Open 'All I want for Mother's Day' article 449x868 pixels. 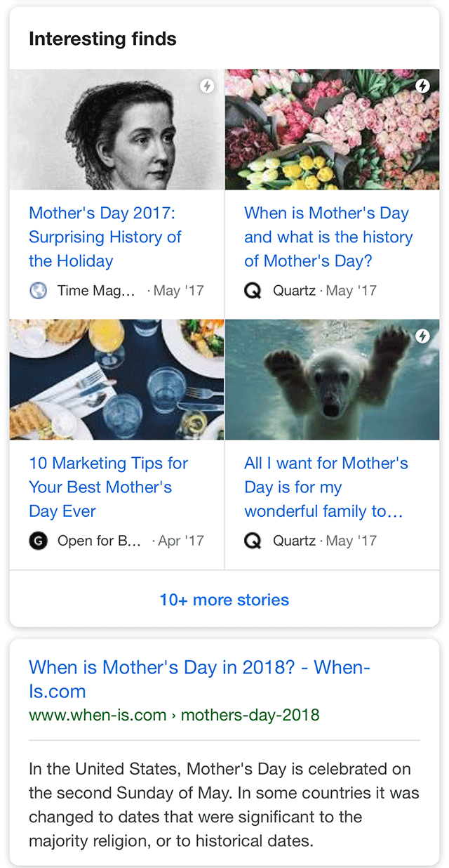pos(326,487)
